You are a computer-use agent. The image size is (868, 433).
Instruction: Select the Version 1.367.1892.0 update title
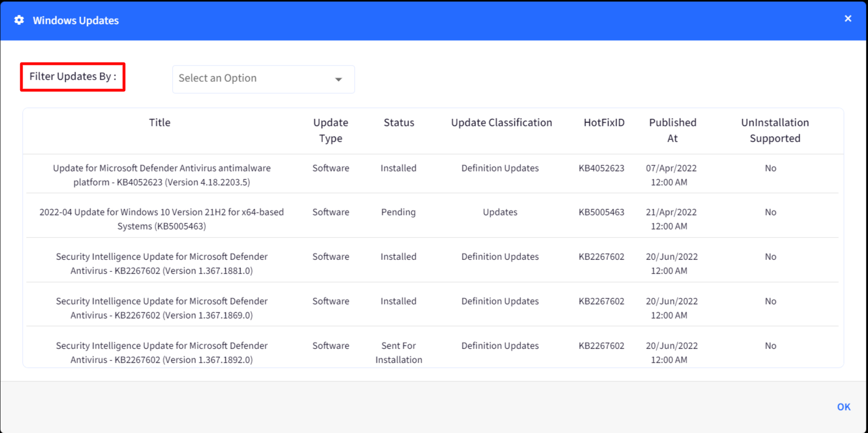pyautogui.click(x=162, y=353)
